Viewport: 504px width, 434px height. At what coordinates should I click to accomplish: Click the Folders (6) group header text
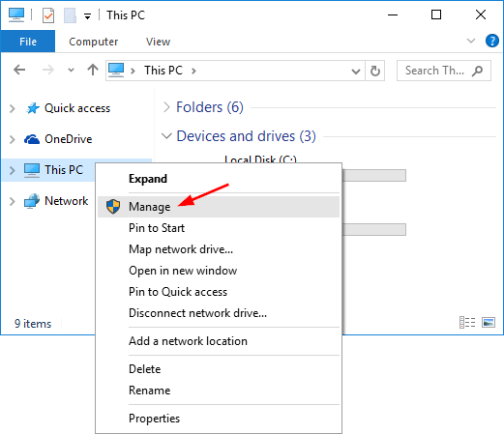(x=210, y=107)
